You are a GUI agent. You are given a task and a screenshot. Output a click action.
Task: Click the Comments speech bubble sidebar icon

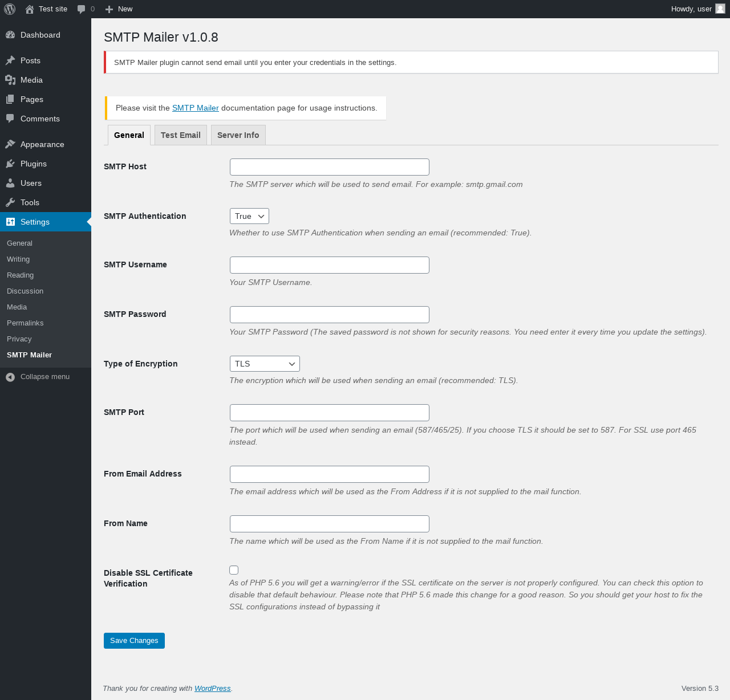(10, 119)
